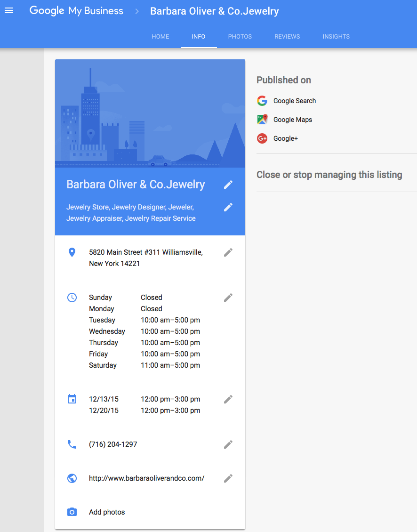Screen dimensions: 417x532
Task: Click the Sunday hours row
Action: coord(126,298)
